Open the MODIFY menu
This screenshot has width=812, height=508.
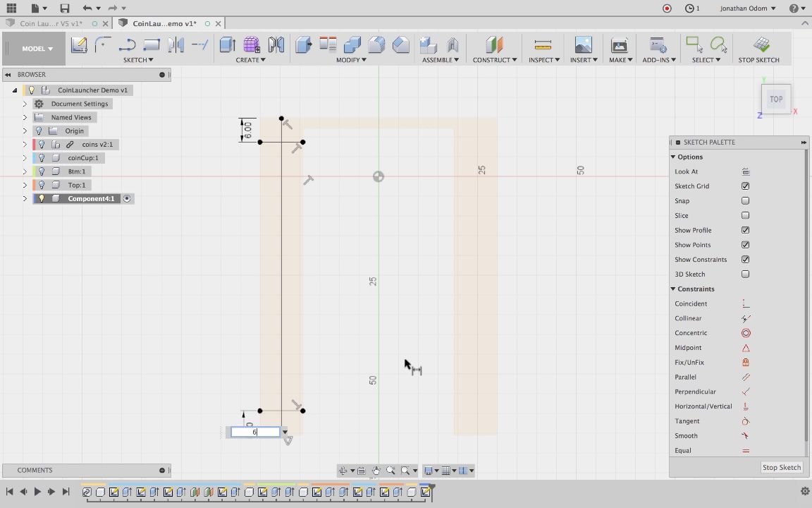350,60
